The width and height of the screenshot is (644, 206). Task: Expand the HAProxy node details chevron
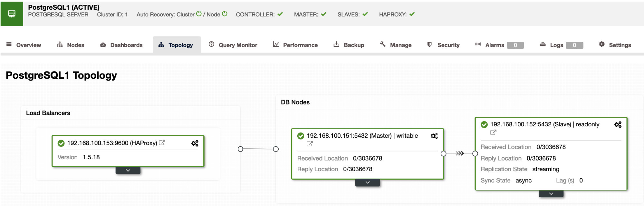[x=128, y=170]
